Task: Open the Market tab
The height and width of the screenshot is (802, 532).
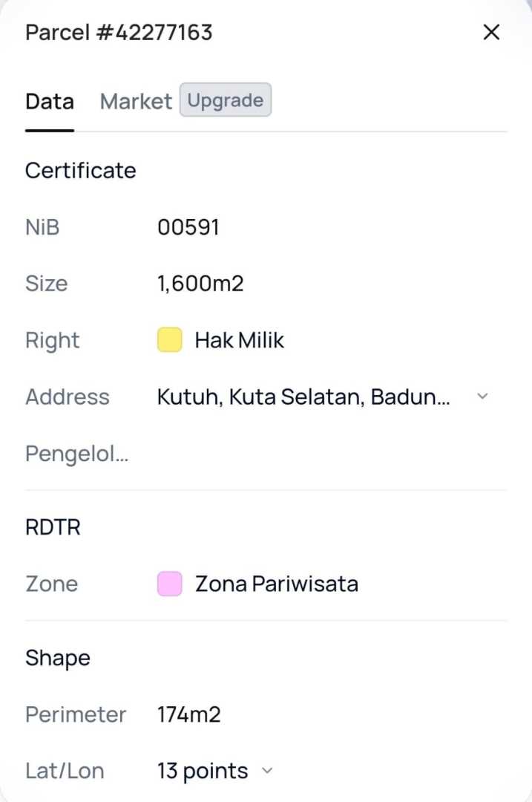Action: [136, 102]
